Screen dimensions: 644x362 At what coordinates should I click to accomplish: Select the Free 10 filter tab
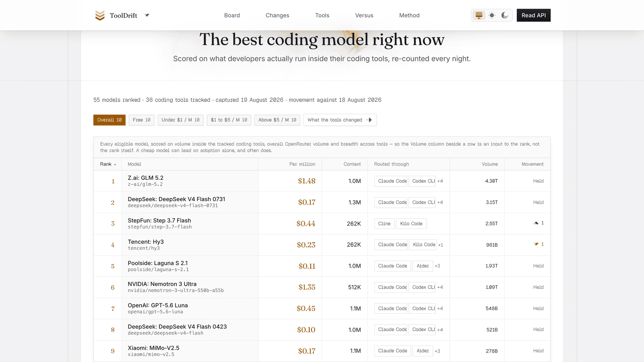click(142, 120)
